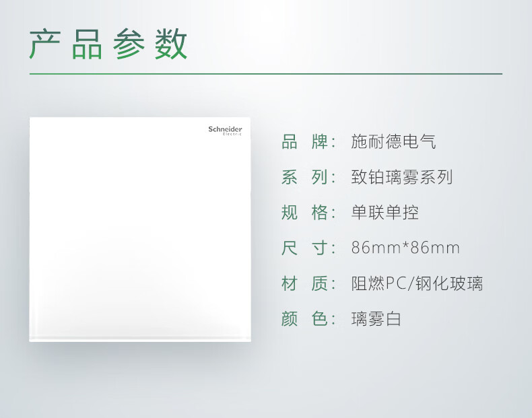
Task: Select the brand value 施耐德电气
Action: click(x=393, y=142)
